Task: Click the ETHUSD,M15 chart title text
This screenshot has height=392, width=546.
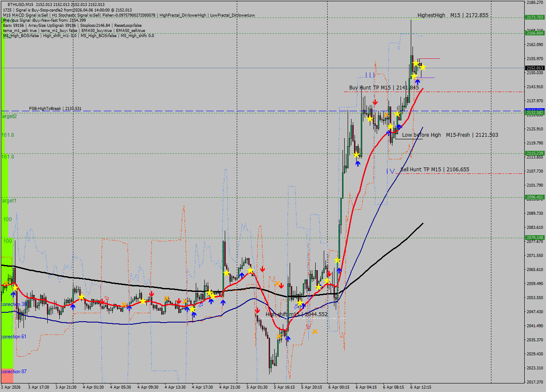Action: click(20, 4)
